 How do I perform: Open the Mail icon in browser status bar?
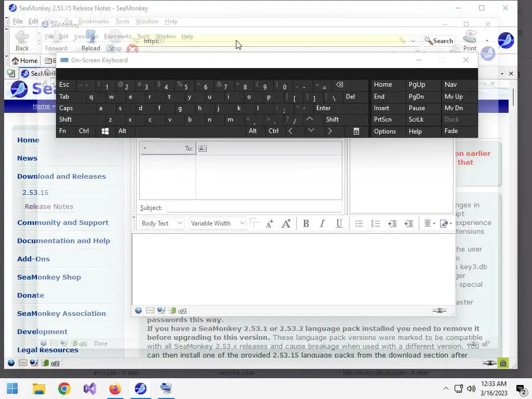(x=23, y=363)
